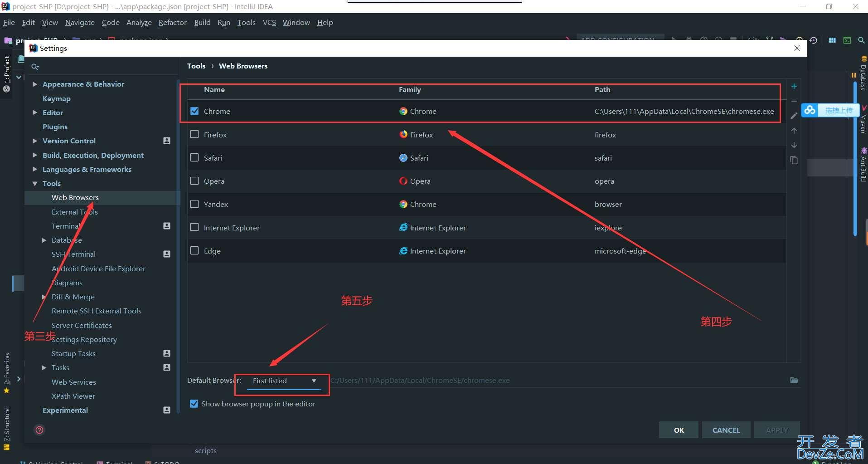
Task: Open project structure grid icon in toolbar
Action: (832, 40)
